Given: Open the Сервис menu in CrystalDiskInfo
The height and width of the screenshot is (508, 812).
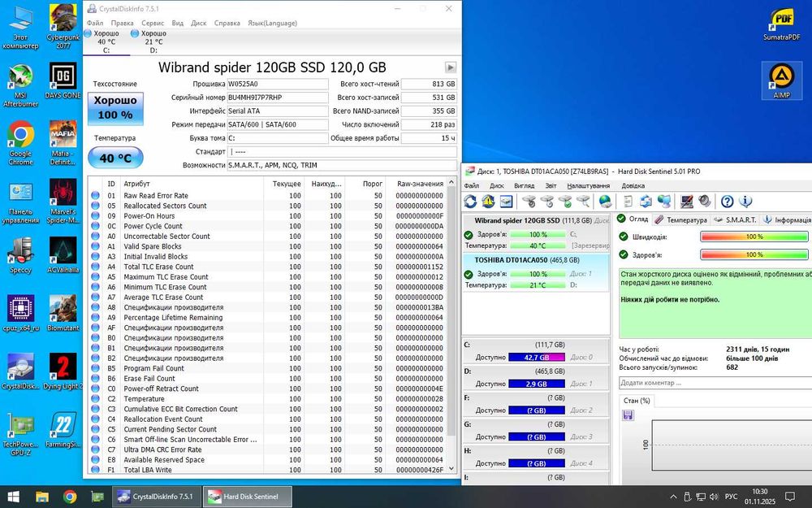Looking at the screenshot, I should pos(153,24).
